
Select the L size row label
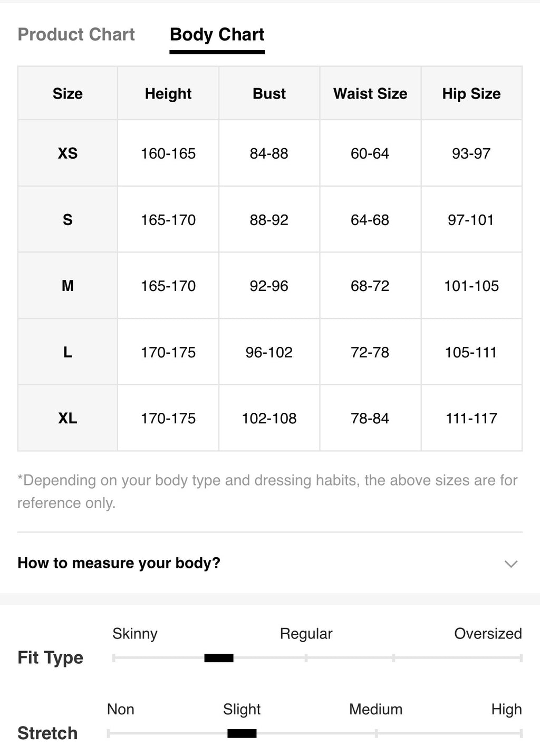click(x=67, y=352)
